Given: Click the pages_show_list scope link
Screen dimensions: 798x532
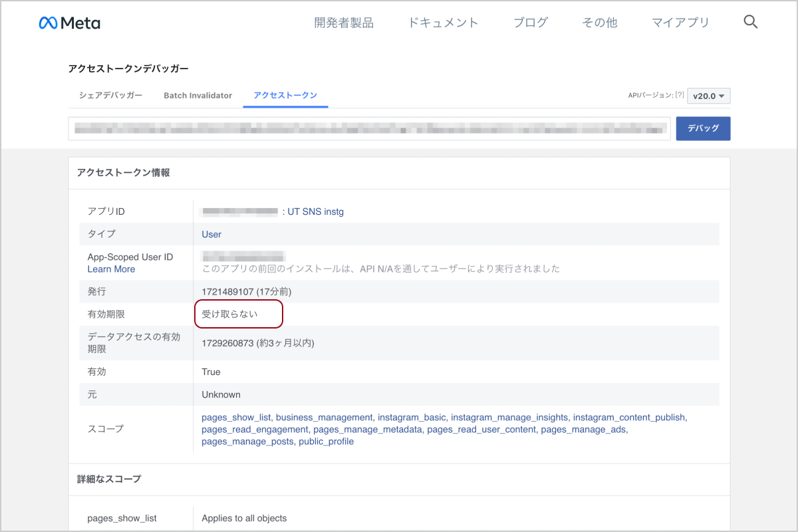Looking at the screenshot, I should (236, 418).
